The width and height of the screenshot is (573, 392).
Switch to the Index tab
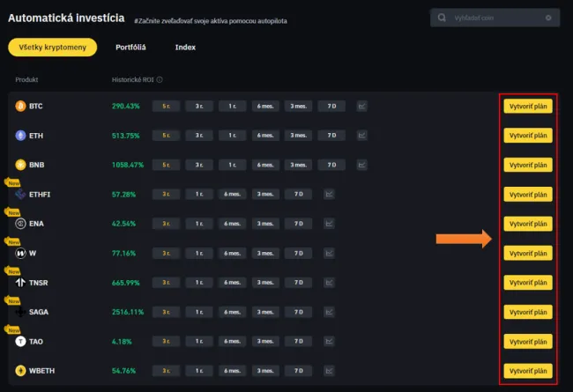pyautogui.click(x=185, y=48)
